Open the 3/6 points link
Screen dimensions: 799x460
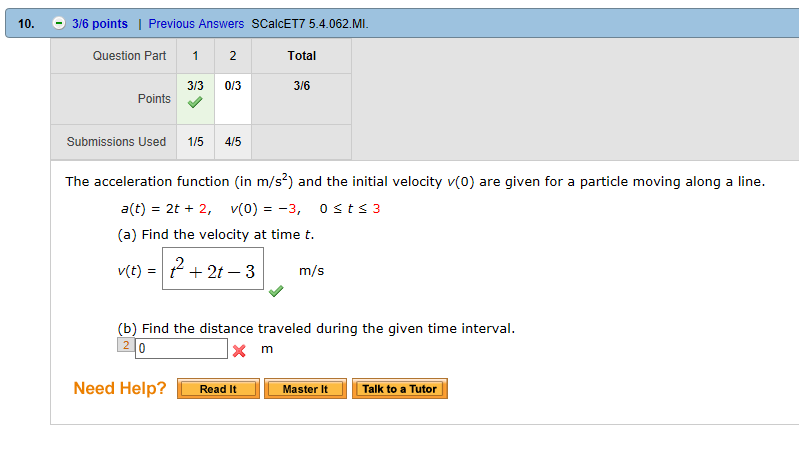(x=100, y=24)
